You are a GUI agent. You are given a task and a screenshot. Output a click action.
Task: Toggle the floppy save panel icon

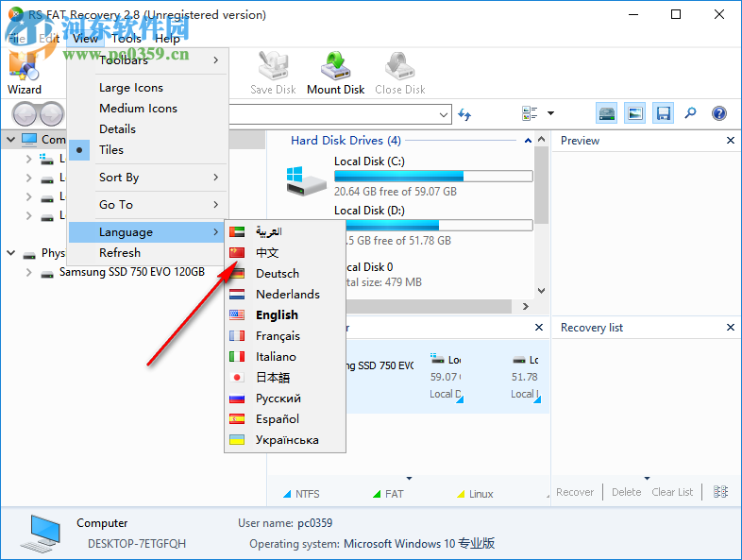click(x=663, y=113)
